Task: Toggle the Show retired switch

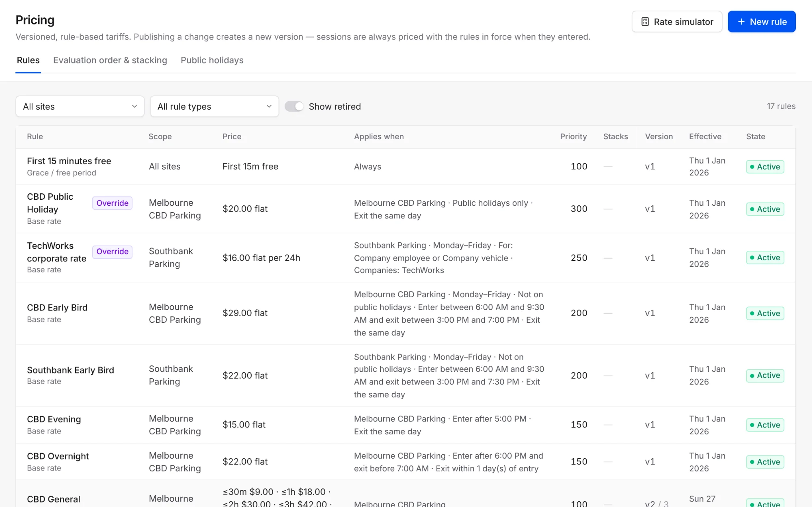Action: coord(294,106)
